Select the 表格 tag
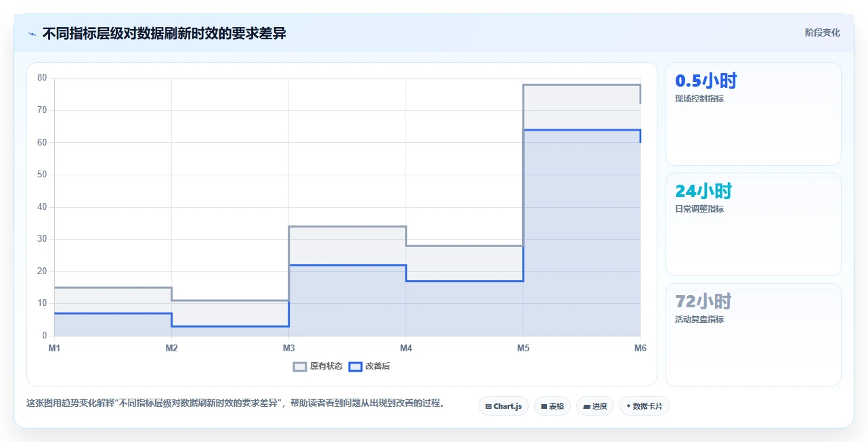 pos(552,406)
